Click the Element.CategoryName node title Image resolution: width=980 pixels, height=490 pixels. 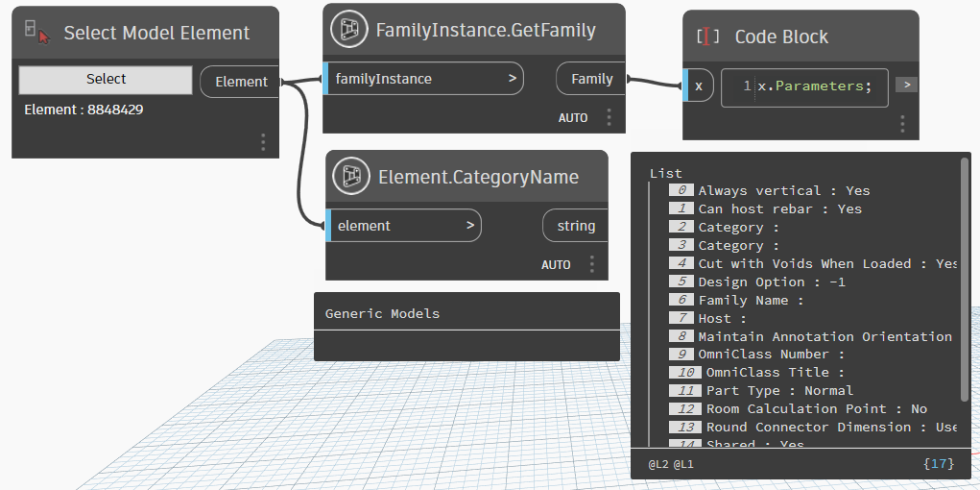[478, 177]
